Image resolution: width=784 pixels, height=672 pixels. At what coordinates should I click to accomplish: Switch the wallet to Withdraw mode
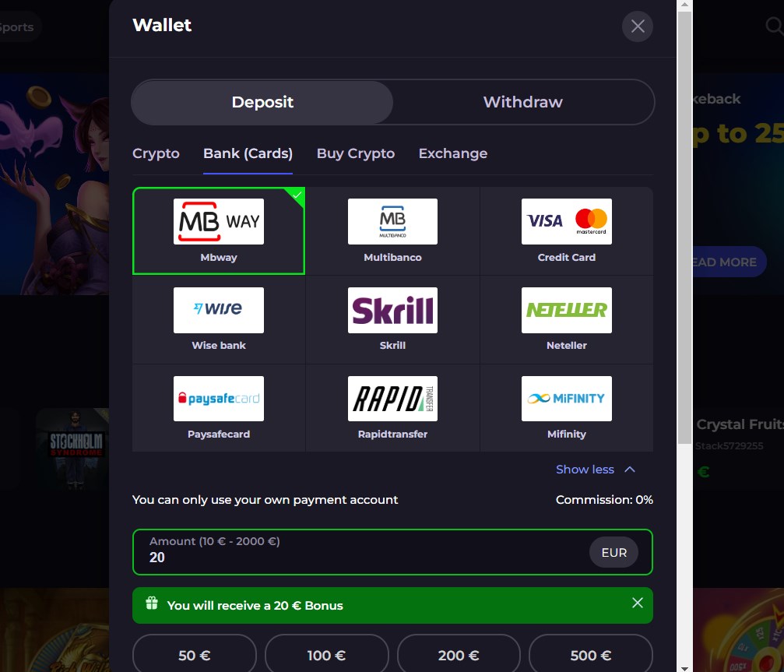pyautogui.click(x=523, y=102)
